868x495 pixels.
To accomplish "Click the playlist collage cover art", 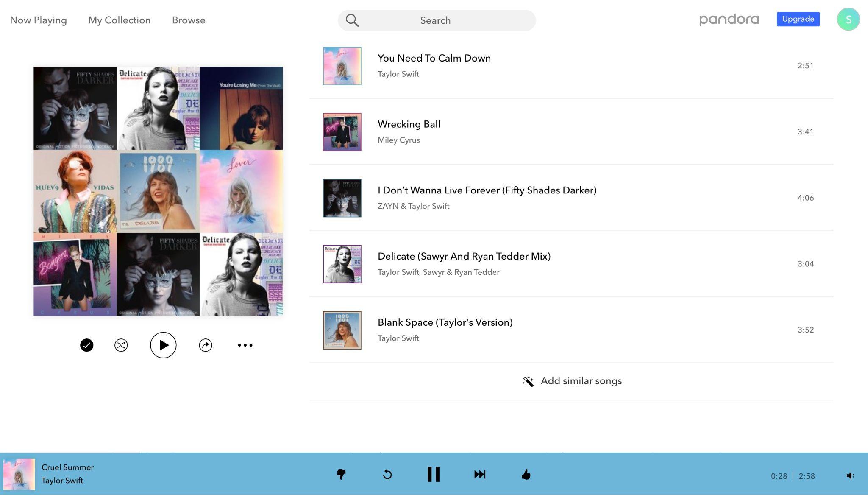I will (x=158, y=191).
